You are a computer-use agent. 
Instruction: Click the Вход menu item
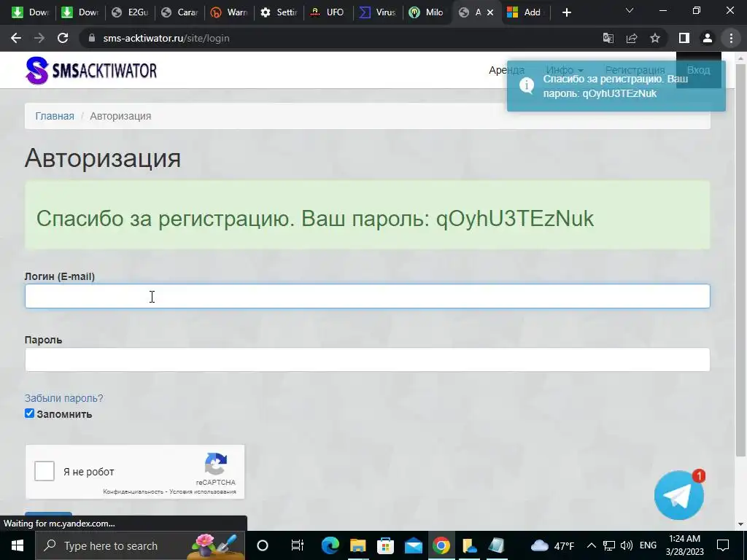pyautogui.click(x=698, y=70)
